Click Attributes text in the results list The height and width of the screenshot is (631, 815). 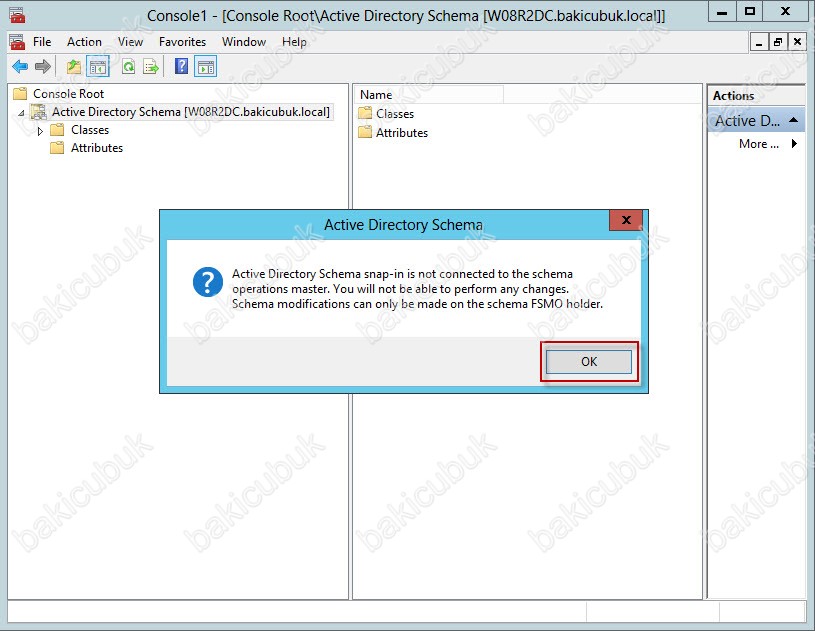(x=402, y=133)
